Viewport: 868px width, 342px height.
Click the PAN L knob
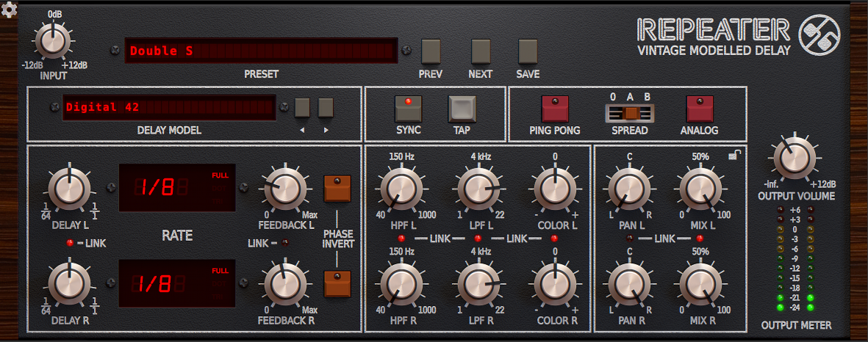(629, 189)
